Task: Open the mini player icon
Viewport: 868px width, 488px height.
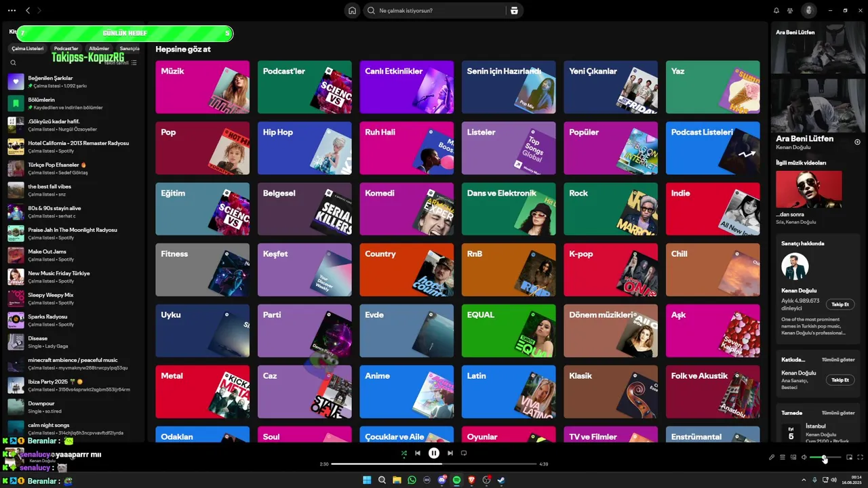Action: tap(849, 457)
